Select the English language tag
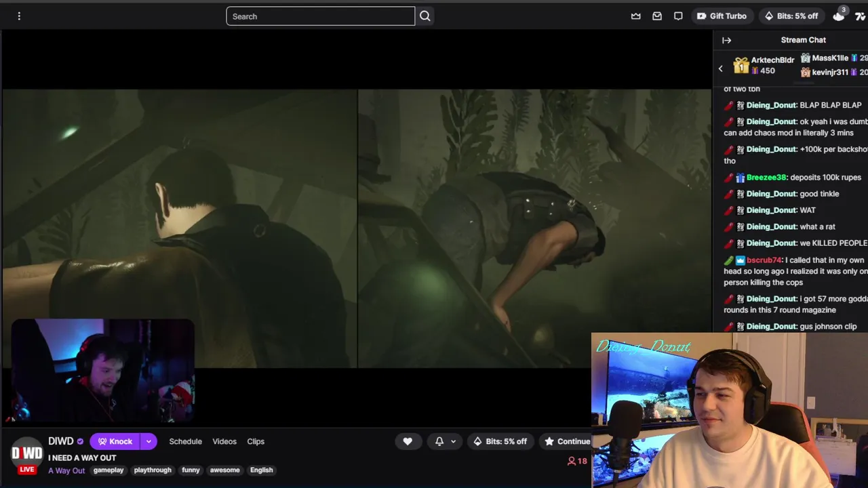The image size is (868, 488). 261,470
